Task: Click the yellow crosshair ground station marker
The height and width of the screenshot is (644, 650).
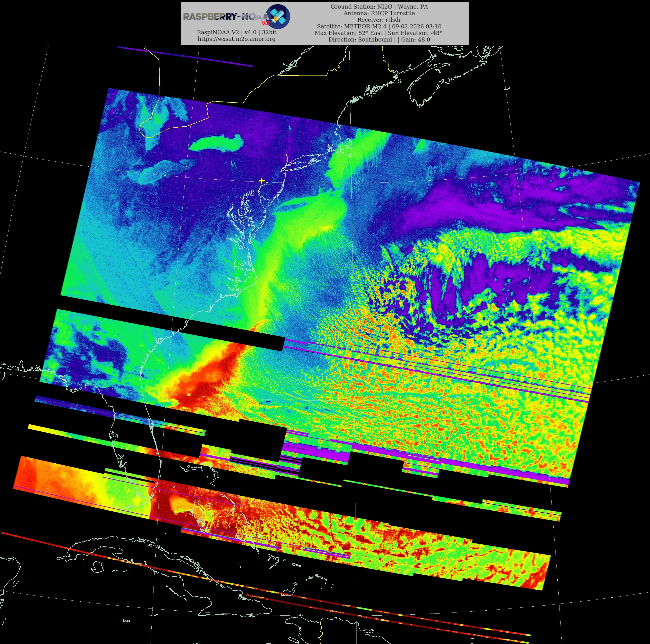Action: pos(261,181)
